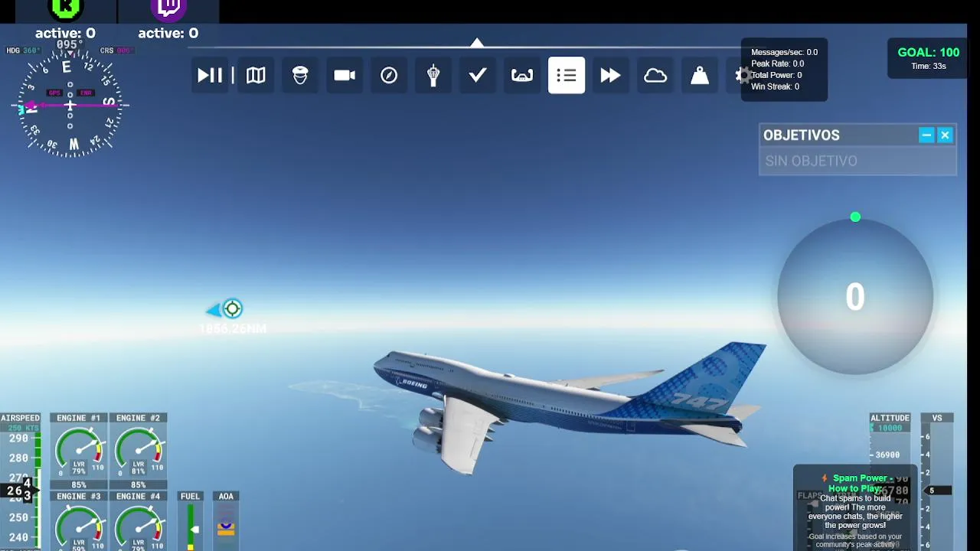This screenshot has width=980, height=551.
Task: Collapse the toolbar with the top arrow
Action: [477, 43]
